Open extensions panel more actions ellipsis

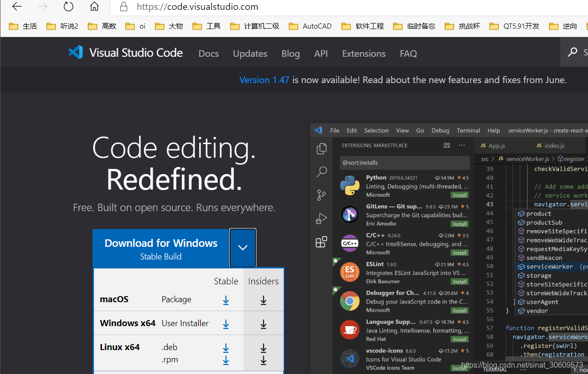(x=462, y=145)
